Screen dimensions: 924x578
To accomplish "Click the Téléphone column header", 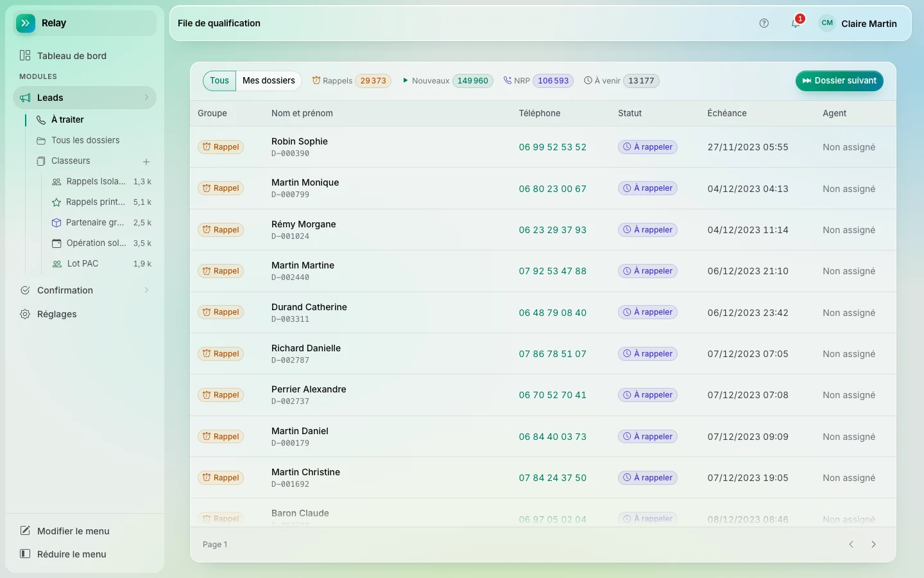I will [540, 113].
